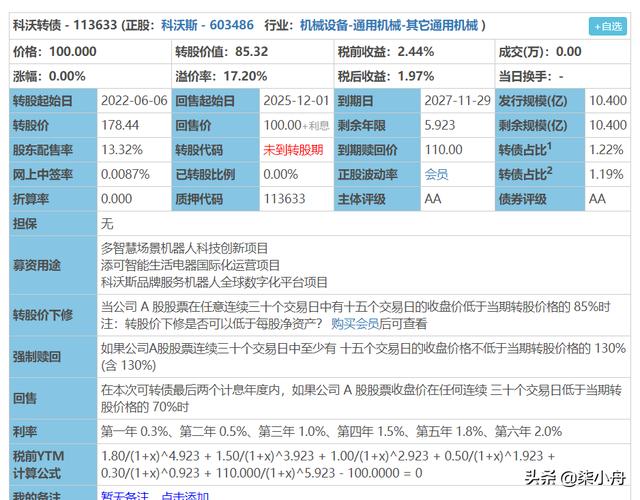Click the 税前收益: 2.44% cell
The height and width of the screenshot is (500, 640).
coord(414,52)
